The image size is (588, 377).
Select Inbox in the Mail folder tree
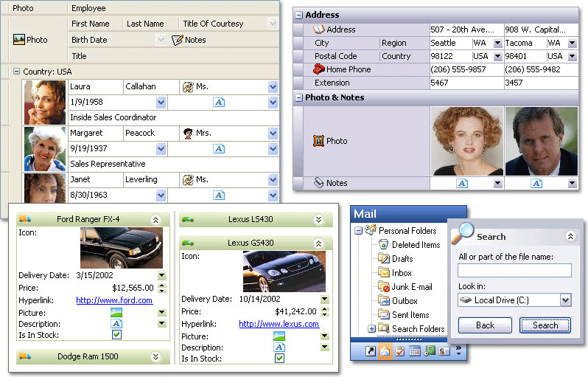pyautogui.click(x=402, y=273)
